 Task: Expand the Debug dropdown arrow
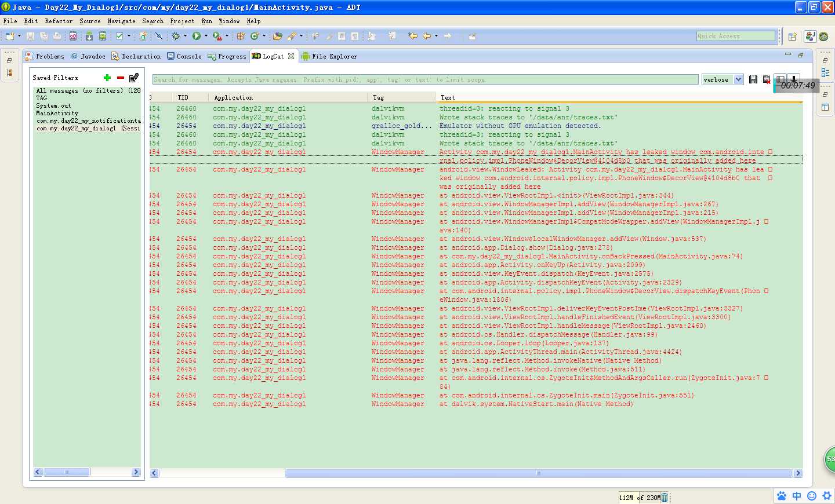click(185, 36)
